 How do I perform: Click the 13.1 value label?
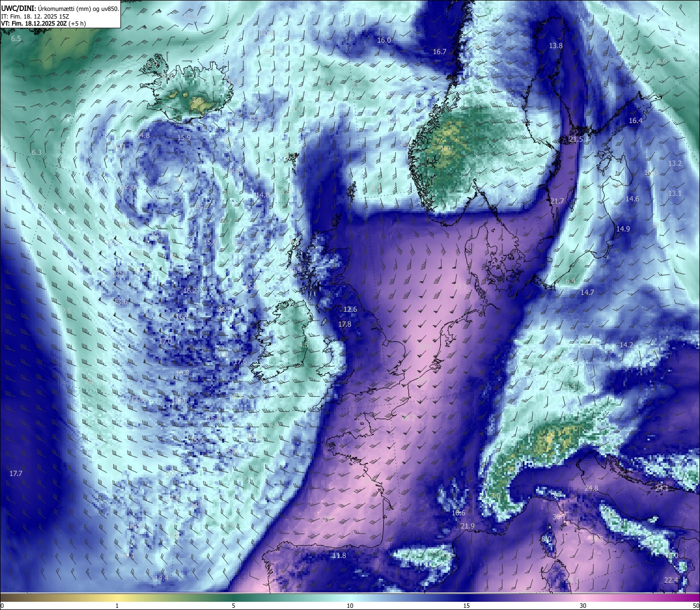coord(675,193)
